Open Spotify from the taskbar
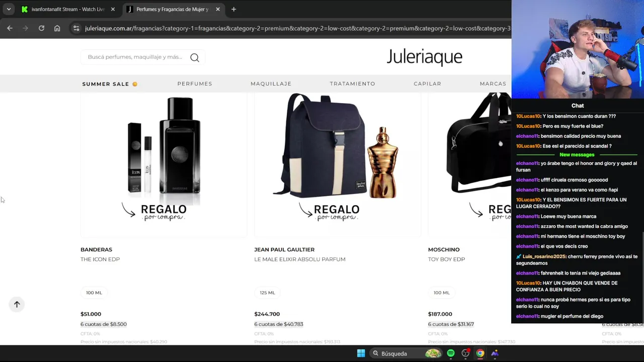The width and height of the screenshot is (644, 362). 451,353
